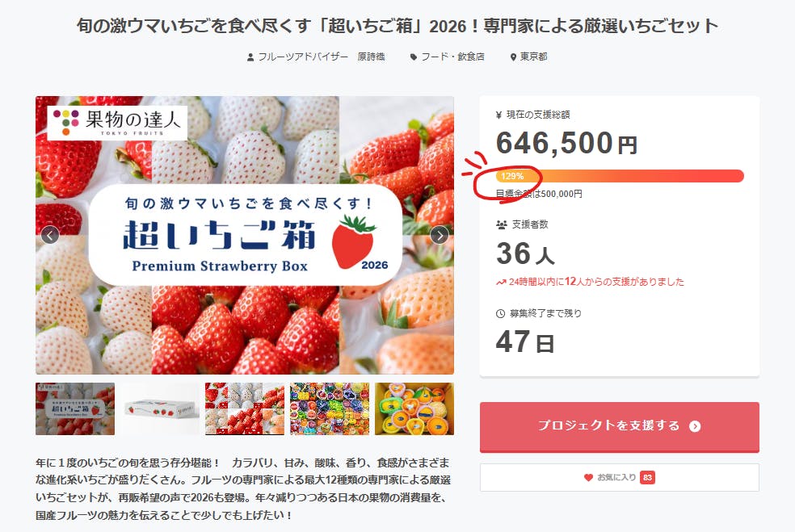Image resolution: width=795 pixels, height=532 pixels.
Task: Click the yen icon beside 現在の支援総額
Action: click(x=499, y=115)
